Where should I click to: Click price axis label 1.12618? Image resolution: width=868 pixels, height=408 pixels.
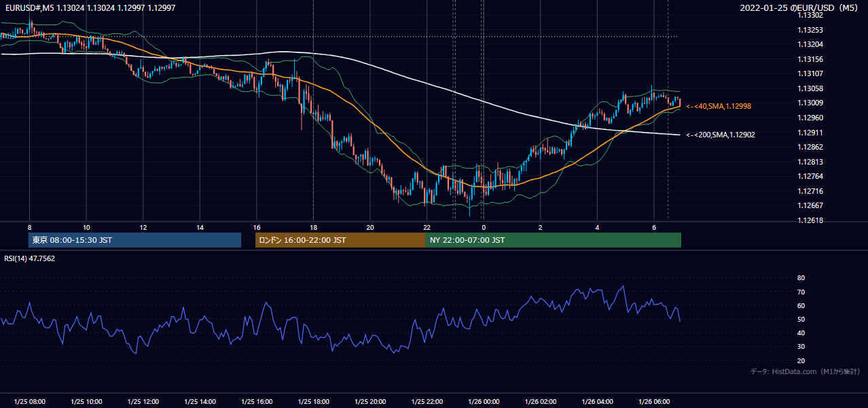point(810,220)
